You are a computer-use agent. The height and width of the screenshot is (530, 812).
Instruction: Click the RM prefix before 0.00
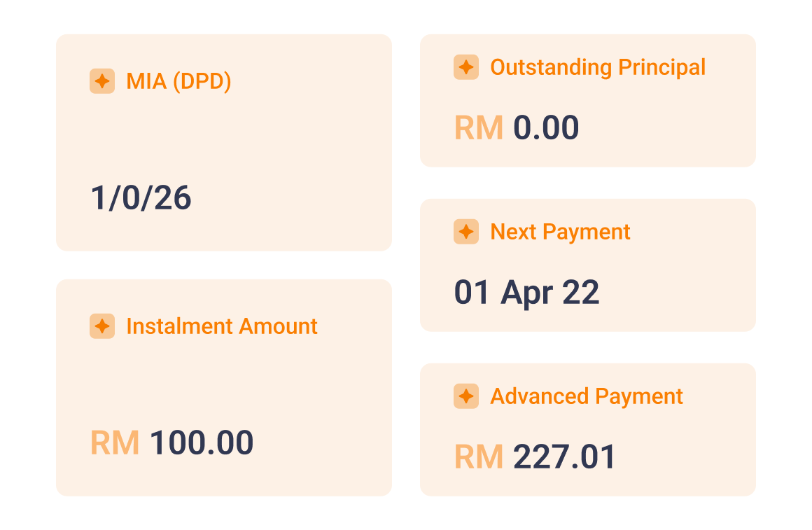click(479, 128)
